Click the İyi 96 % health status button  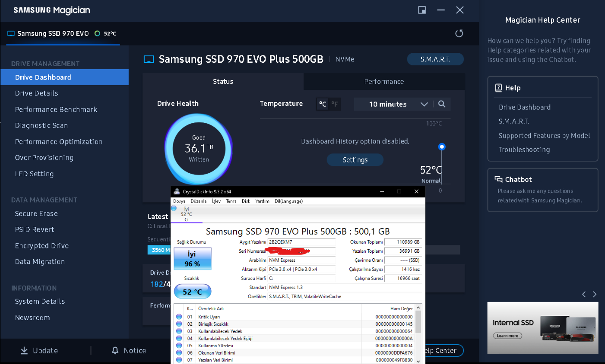(192, 259)
